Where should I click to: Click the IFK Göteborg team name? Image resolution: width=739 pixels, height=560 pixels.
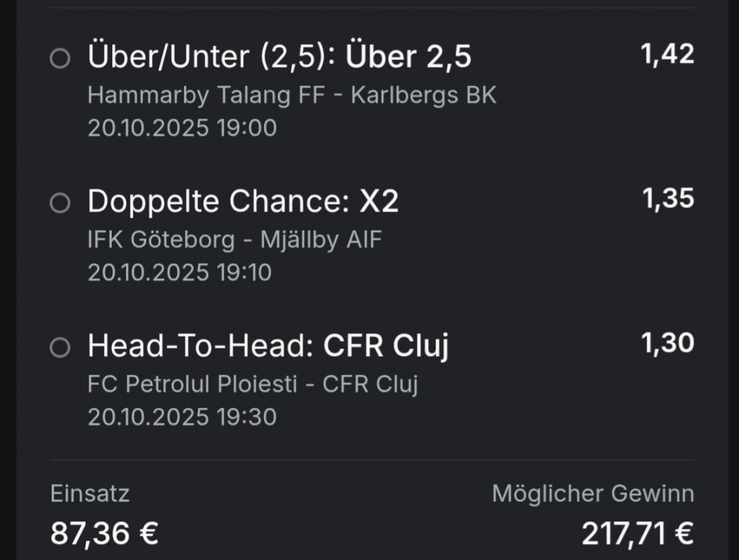click(x=161, y=239)
